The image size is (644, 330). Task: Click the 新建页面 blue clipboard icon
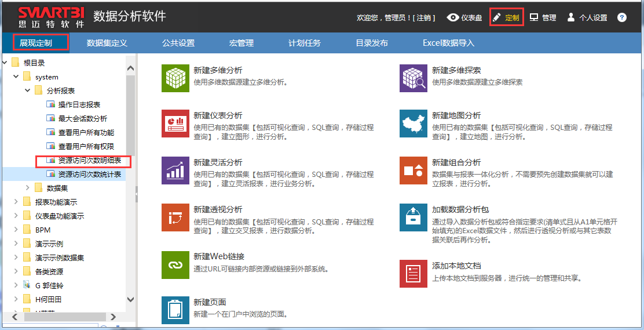(175, 310)
